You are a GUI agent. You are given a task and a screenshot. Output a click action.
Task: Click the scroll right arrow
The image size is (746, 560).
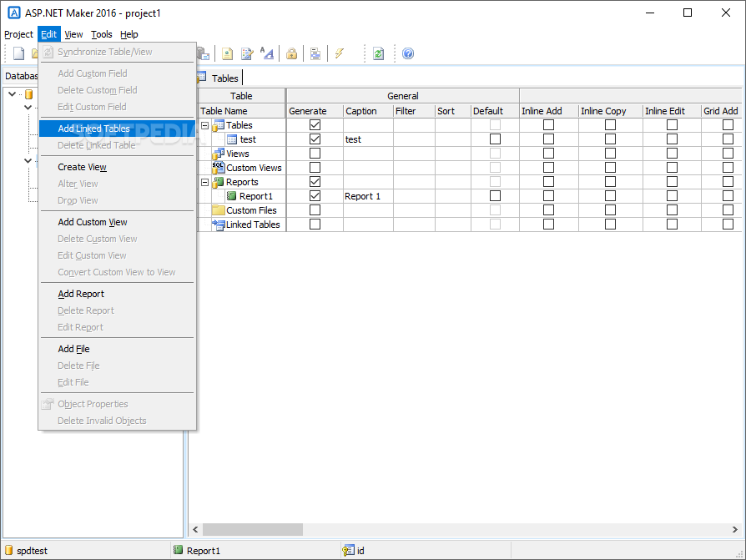coord(735,529)
